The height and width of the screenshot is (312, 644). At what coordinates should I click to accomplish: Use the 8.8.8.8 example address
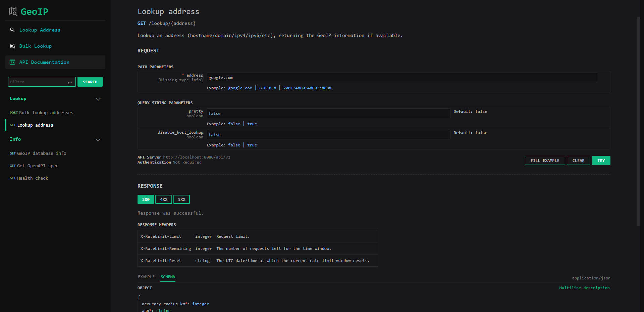click(x=268, y=88)
